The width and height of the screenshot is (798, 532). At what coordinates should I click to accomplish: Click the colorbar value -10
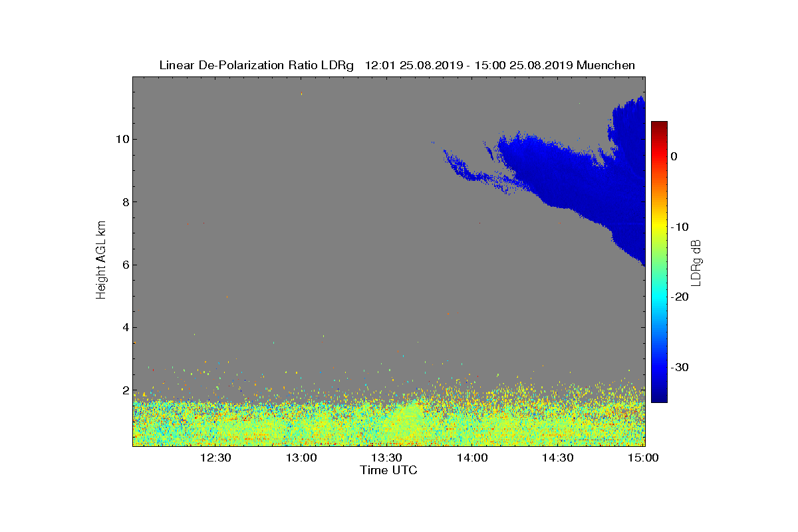pos(679,227)
